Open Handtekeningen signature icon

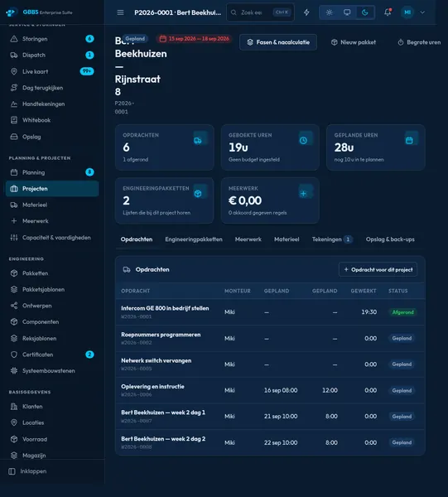(x=14, y=104)
